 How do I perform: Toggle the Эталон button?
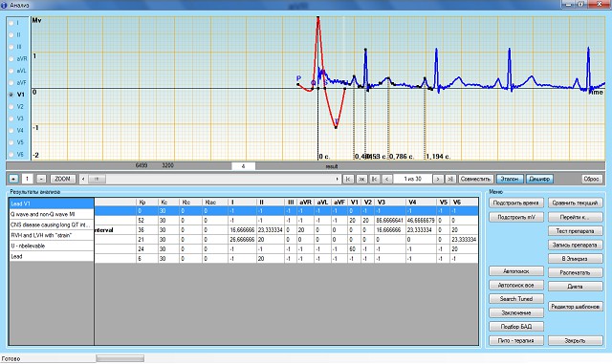[x=510, y=179]
